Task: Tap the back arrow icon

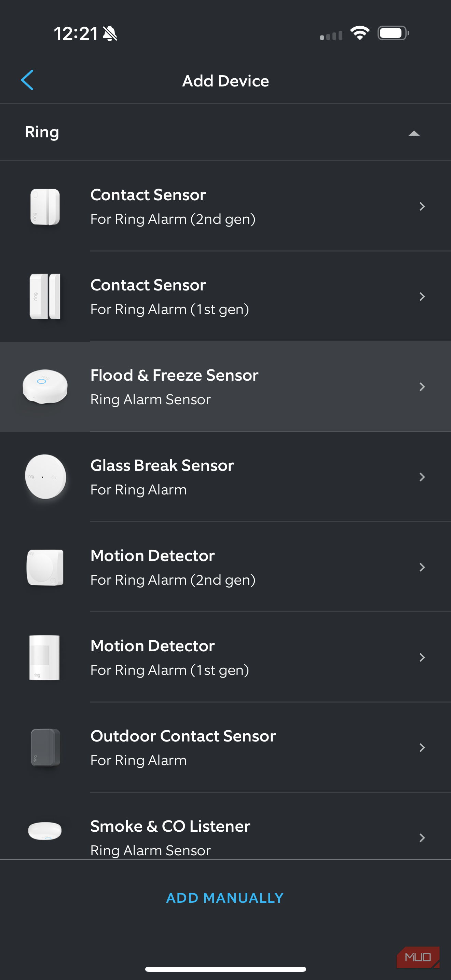Action: click(x=27, y=80)
